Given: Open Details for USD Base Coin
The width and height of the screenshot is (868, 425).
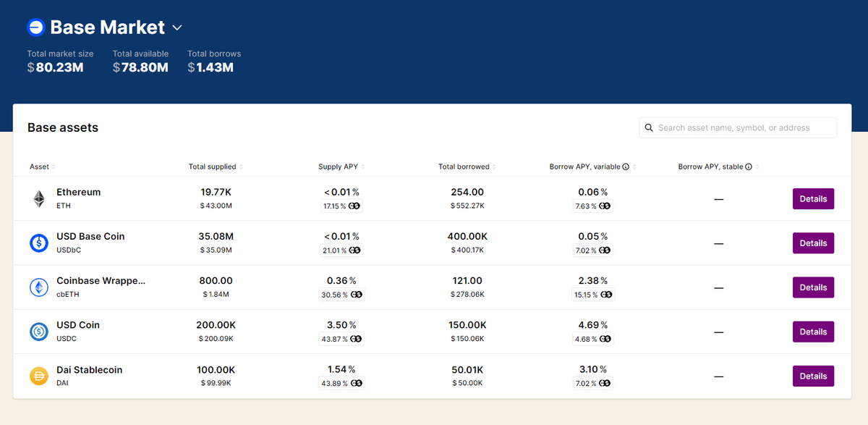Looking at the screenshot, I should pos(813,243).
